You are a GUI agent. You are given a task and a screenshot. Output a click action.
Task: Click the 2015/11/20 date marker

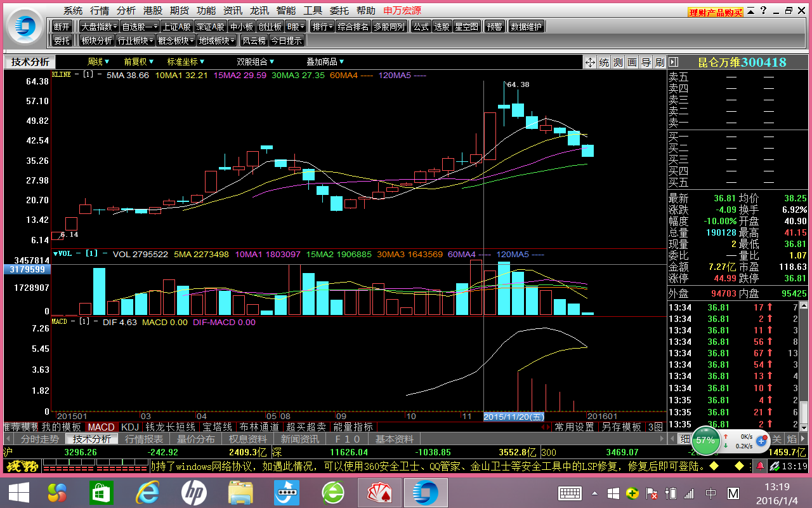pos(514,417)
